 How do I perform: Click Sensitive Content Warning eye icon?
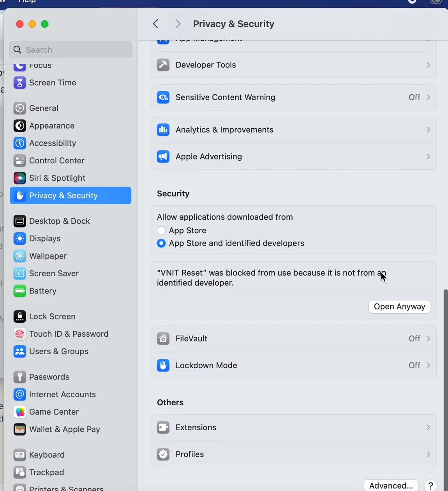tap(163, 97)
